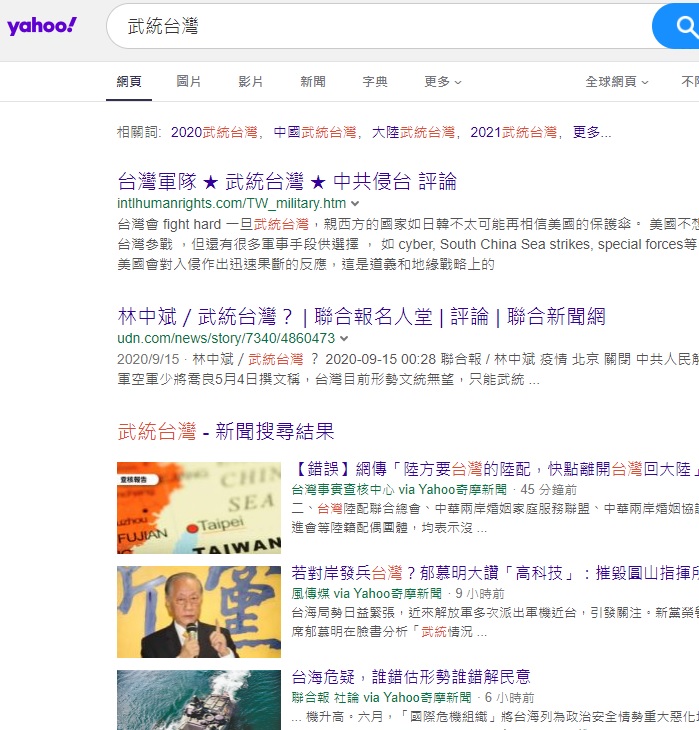Go to the 新聞 tab
699x730 pixels.
point(313,82)
